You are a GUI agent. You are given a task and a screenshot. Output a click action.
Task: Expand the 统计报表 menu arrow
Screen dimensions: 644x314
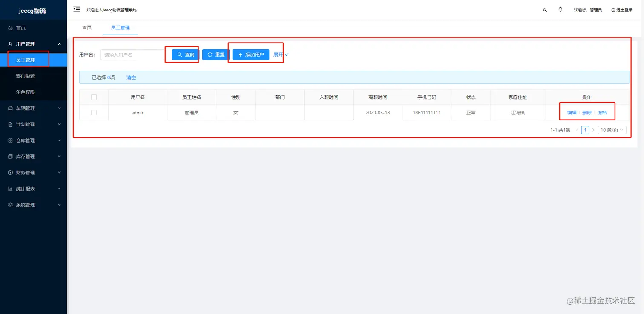59,188
